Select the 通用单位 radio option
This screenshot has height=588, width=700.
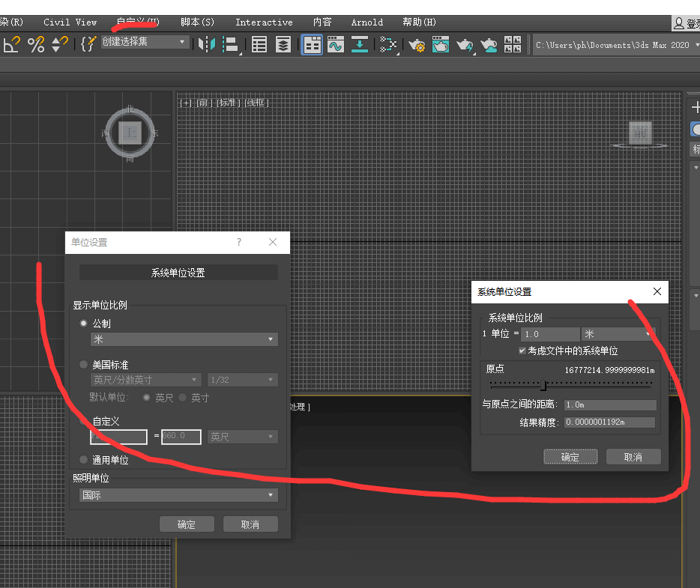tap(84, 460)
